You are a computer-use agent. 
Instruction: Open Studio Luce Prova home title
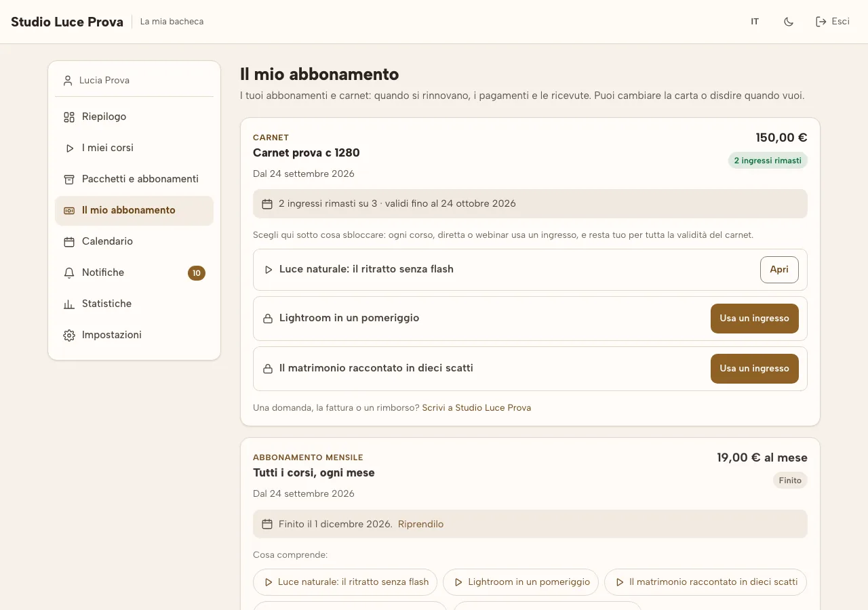[x=67, y=22]
